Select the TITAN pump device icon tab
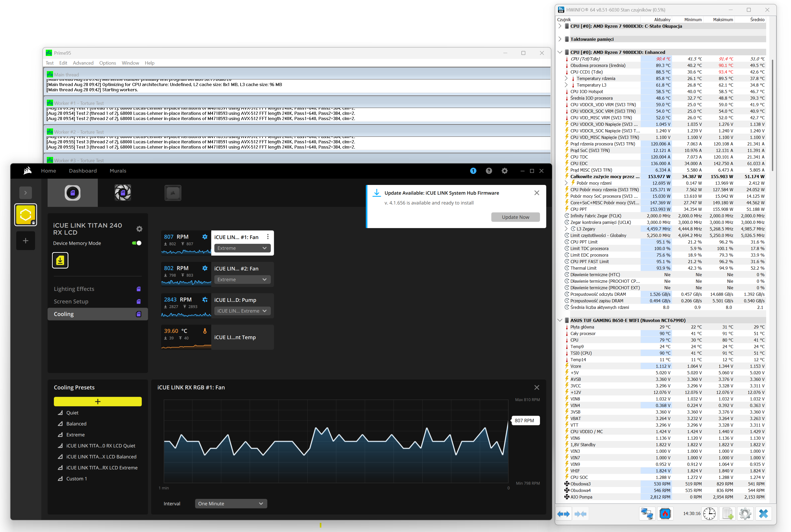The height and width of the screenshot is (532, 791). coord(73,193)
